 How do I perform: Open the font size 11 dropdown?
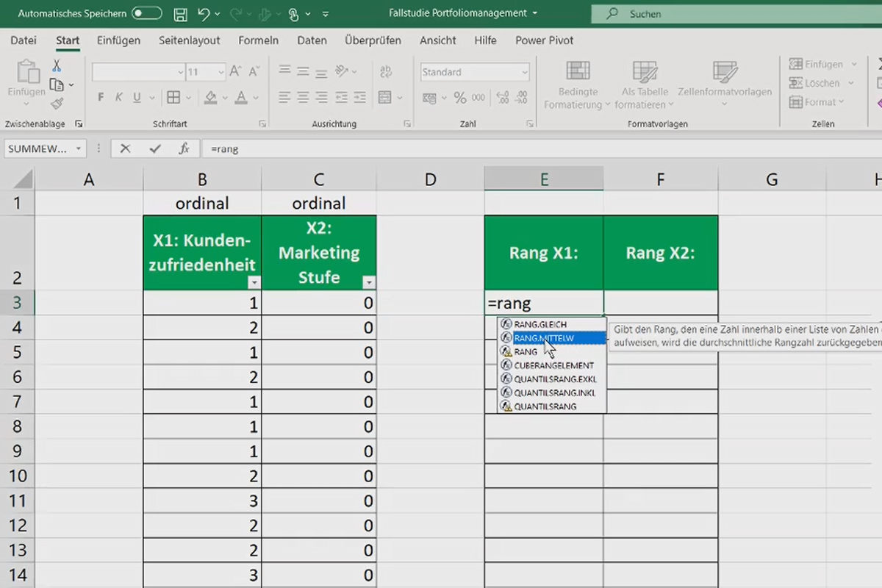click(x=220, y=72)
